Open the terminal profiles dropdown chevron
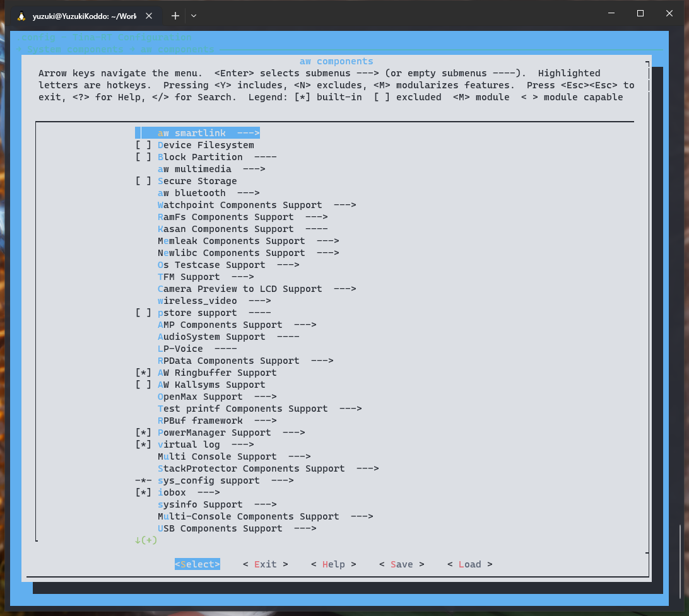Viewport: 689px width, 616px height. (x=194, y=16)
